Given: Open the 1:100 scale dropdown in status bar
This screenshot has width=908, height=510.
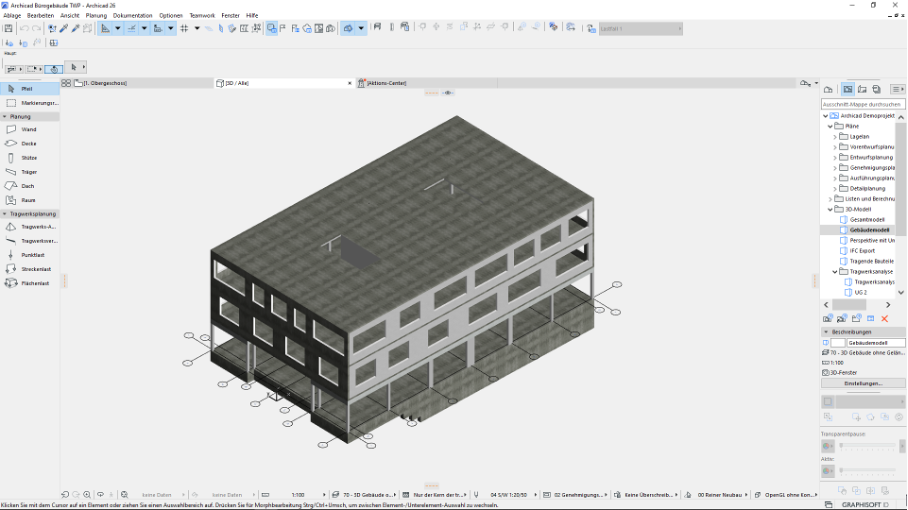Looking at the screenshot, I should (x=300, y=495).
